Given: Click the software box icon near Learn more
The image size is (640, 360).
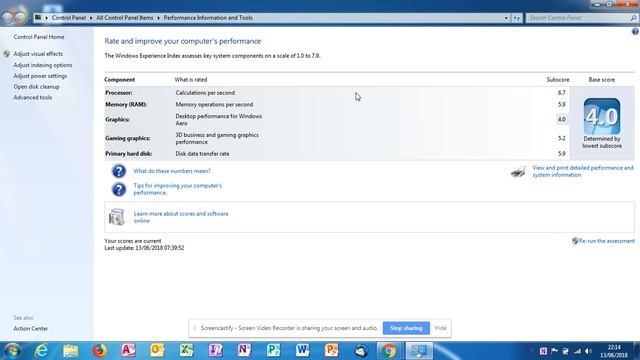Looking at the screenshot, I should point(117,217).
